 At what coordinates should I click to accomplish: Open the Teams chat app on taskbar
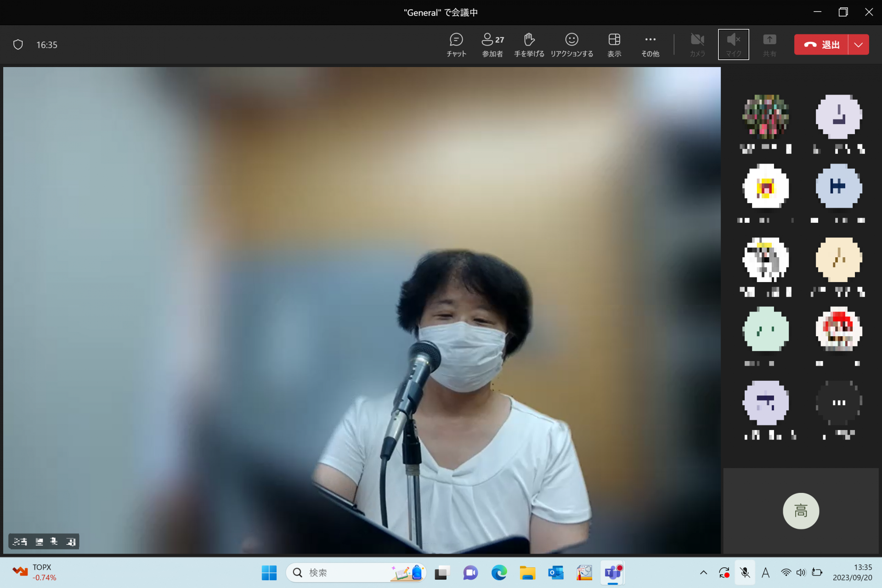[470, 573]
